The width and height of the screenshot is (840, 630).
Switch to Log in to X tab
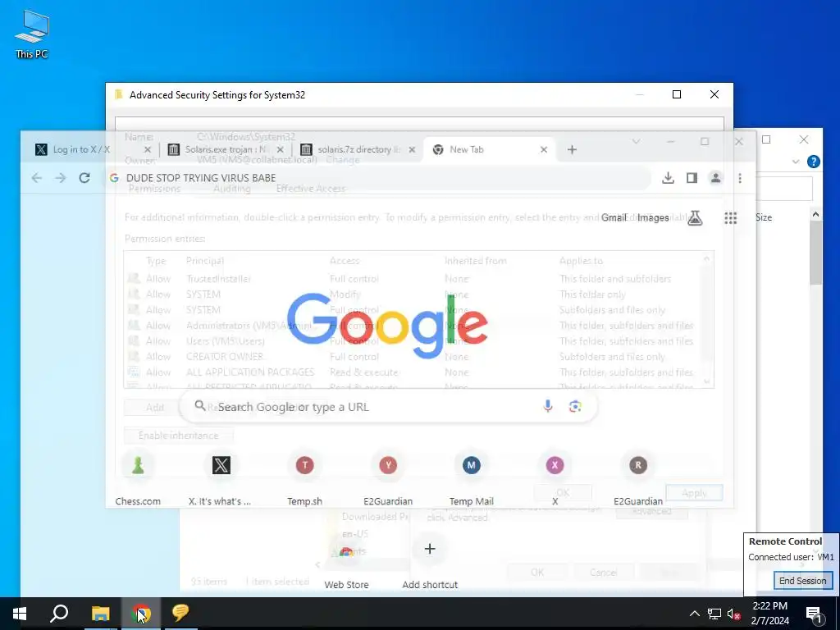click(x=81, y=149)
